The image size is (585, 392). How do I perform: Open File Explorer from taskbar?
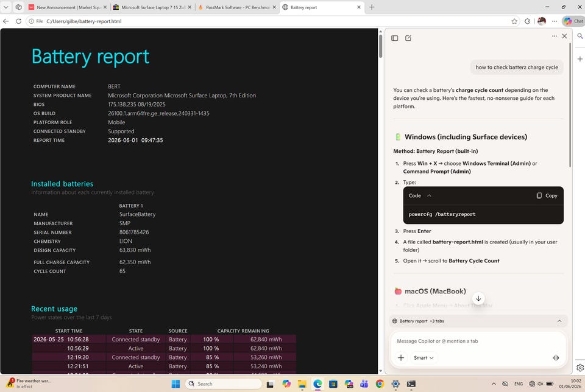tap(302, 384)
